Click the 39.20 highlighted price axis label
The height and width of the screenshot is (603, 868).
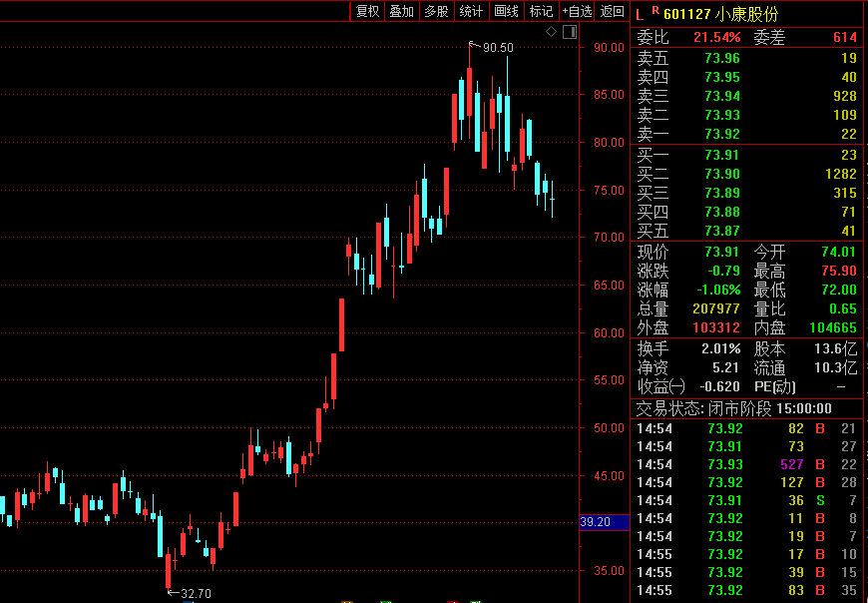point(605,522)
